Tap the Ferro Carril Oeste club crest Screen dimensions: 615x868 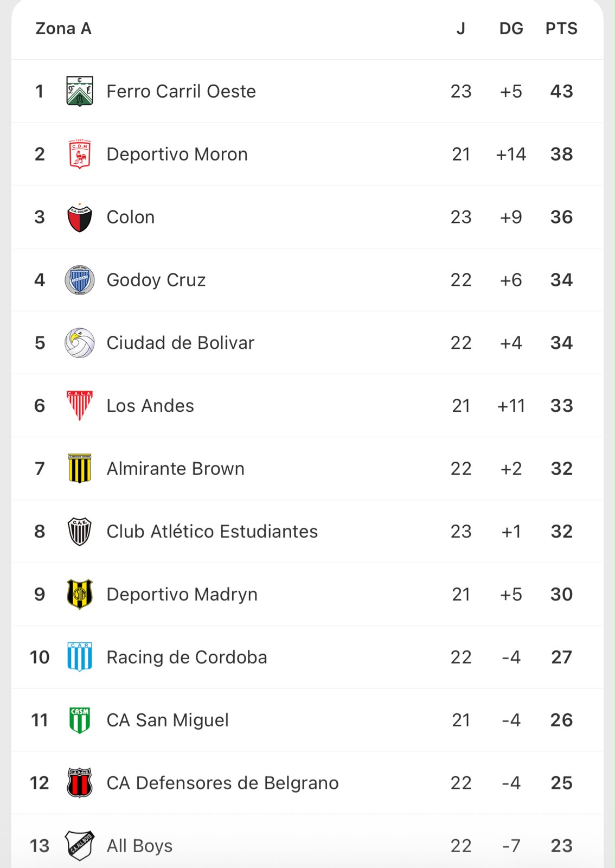[80, 91]
